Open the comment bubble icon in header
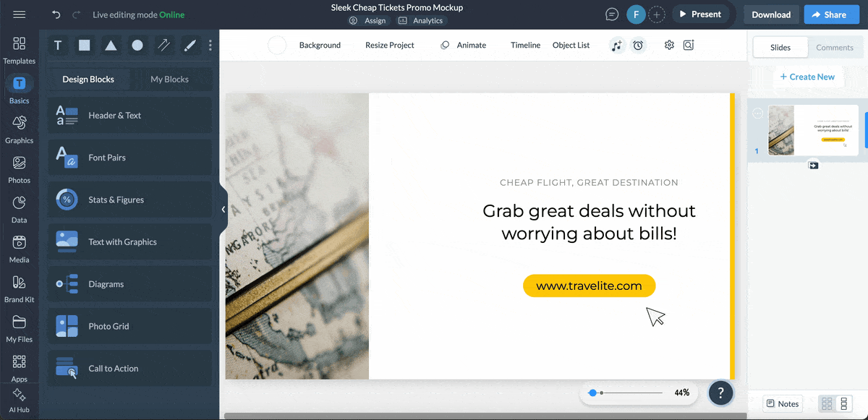 point(613,14)
